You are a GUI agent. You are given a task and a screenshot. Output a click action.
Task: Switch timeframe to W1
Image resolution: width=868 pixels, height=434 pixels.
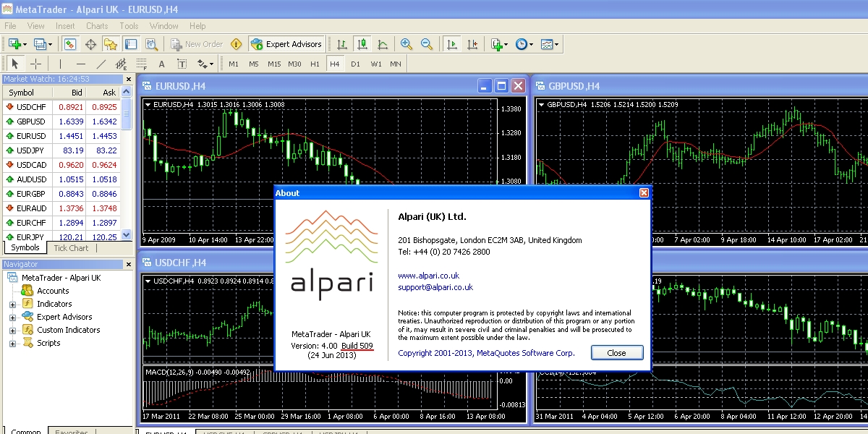(376, 64)
